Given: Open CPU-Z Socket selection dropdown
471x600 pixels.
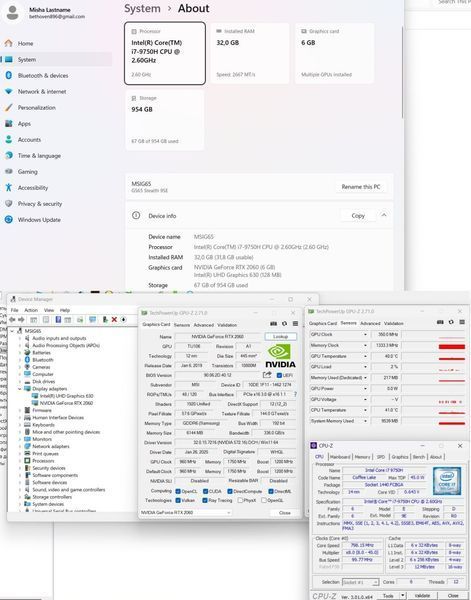Looking at the screenshot, I should pos(360,582).
